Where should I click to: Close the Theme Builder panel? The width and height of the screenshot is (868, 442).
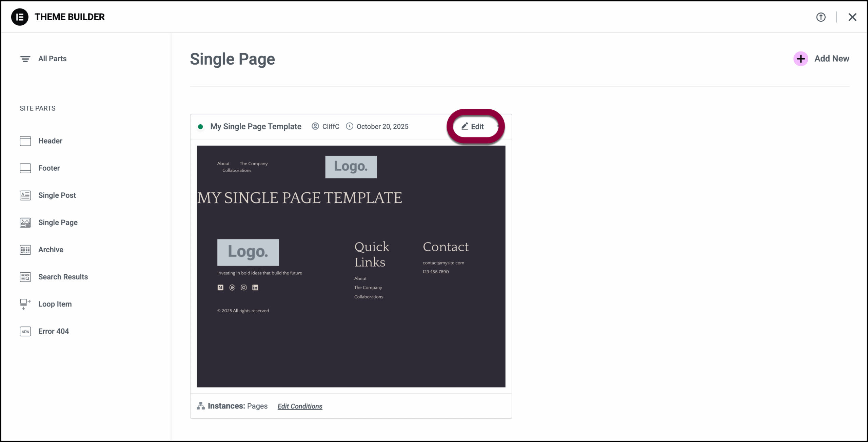852,17
